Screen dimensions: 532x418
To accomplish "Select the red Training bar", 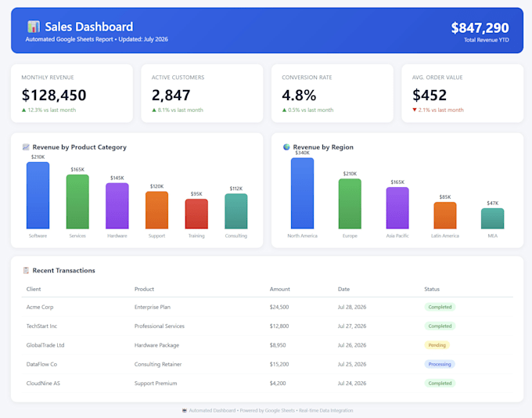I will (196, 214).
